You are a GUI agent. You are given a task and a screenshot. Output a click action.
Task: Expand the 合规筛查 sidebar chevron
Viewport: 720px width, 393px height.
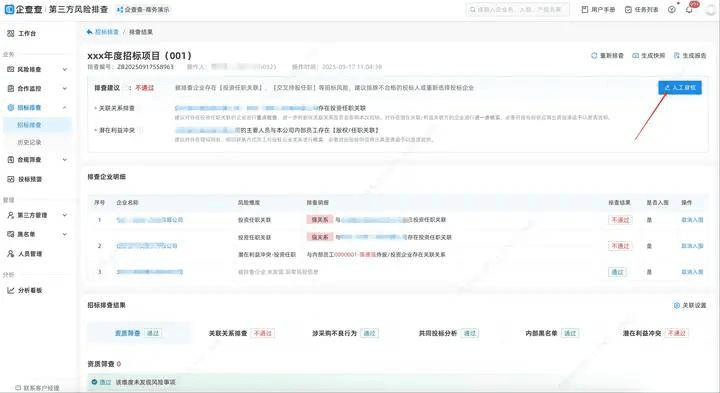[65, 160]
